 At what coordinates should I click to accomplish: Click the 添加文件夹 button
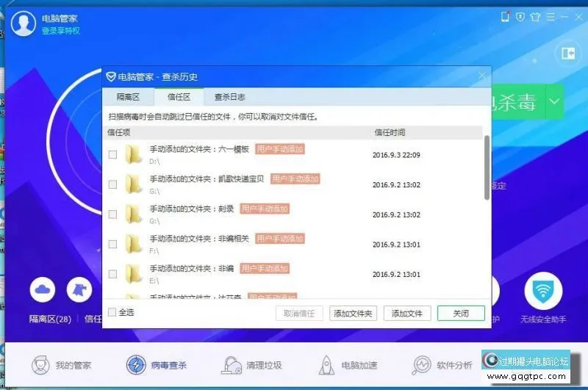[353, 314]
